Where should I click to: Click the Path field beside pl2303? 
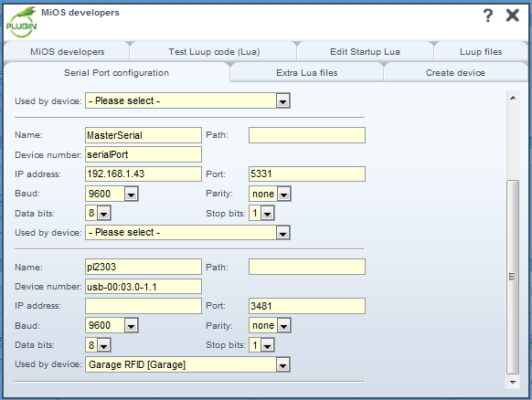coord(307,267)
